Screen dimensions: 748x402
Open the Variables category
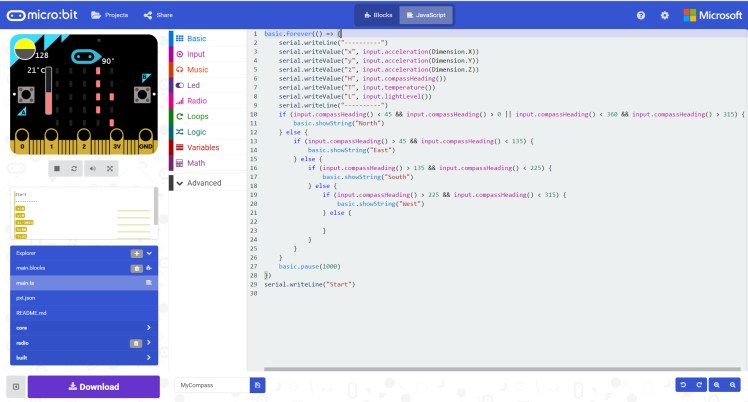(x=208, y=147)
